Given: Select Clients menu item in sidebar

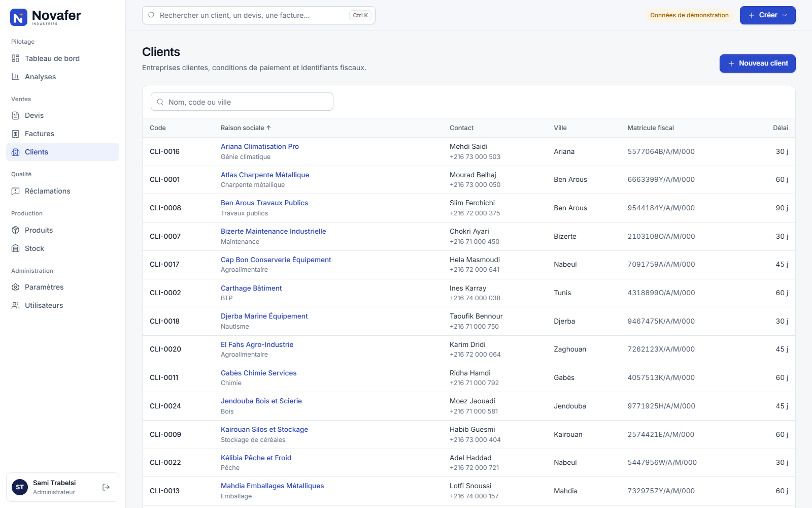Looking at the screenshot, I should pos(63,152).
